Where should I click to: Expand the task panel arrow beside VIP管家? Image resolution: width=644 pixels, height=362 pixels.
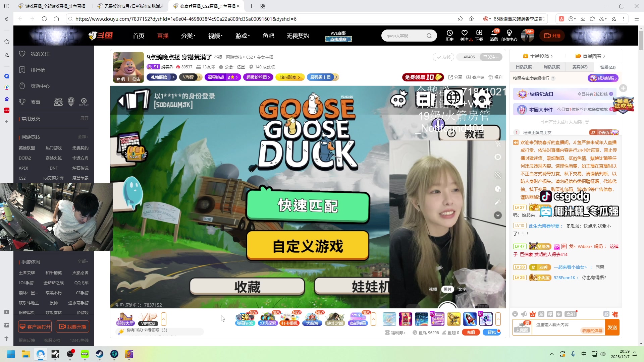pyautogui.click(x=164, y=319)
